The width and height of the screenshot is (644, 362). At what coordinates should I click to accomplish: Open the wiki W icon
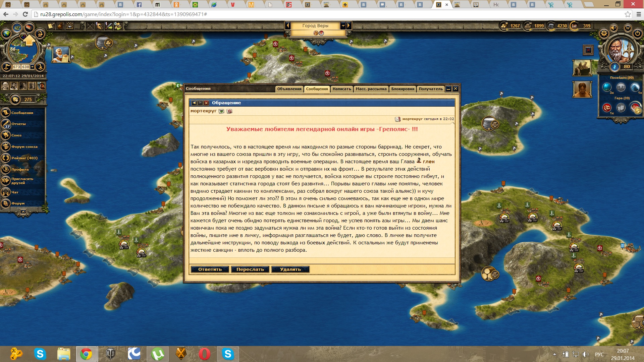pos(628,28)
